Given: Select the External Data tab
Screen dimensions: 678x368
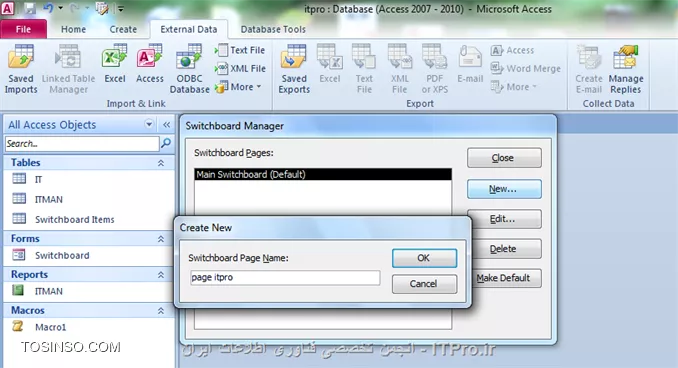Looking at the screenshot, I should click(189, 29).
